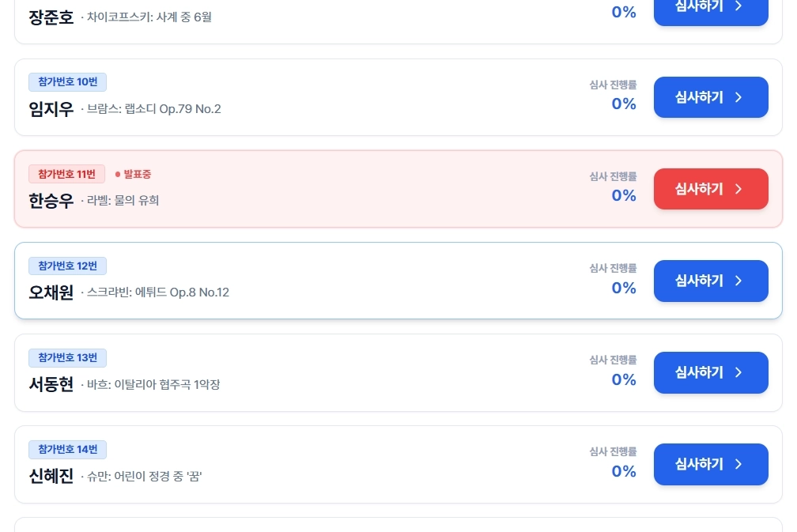Click the arrow icon on 신혜진's 심사하기 button
Viewport: 797px width, 532px height.
click(x=738, y=464)
